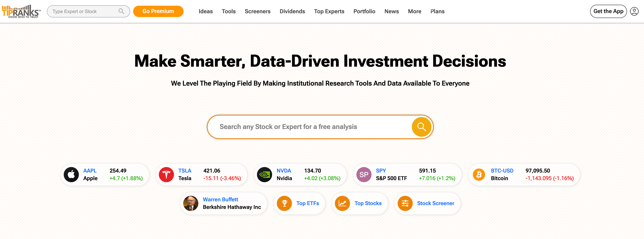Open the Warren Buffett link
Viewport: 644px width, 239px height.
pyautogui.click(x=220, y=200)
